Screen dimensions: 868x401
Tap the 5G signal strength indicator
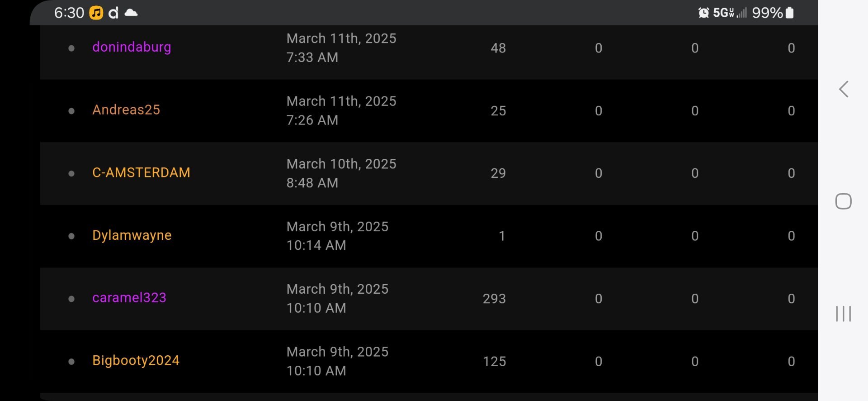click(x=730, y=13)
